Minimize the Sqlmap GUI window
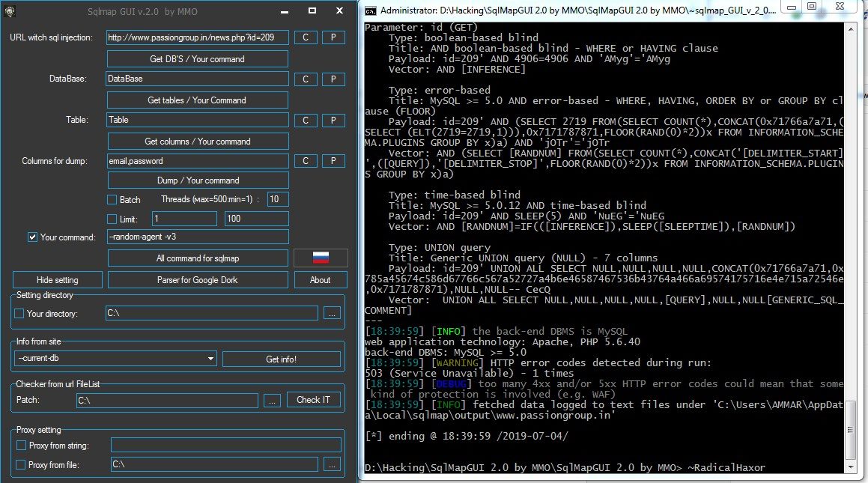 pos(285,11)
